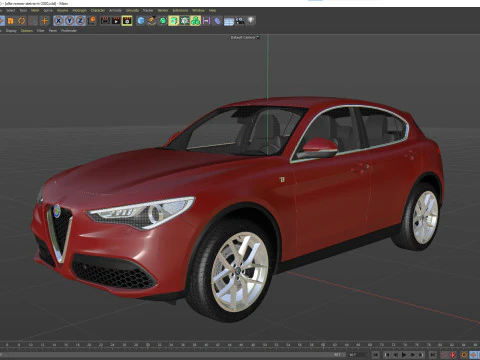This screenshot has width=480, height=360.
Task: Toggle Autokeying red button
Action: [452, 355]
